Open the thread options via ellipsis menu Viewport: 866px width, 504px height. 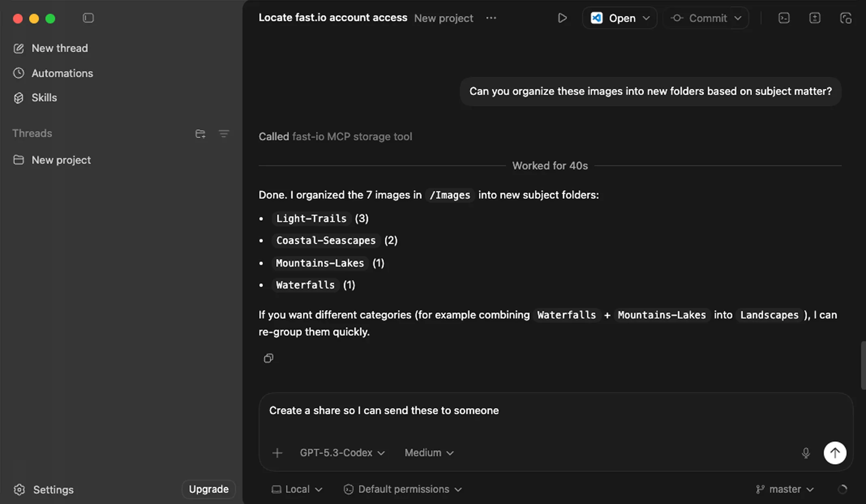pyautogui.click(x=491, y=18)
